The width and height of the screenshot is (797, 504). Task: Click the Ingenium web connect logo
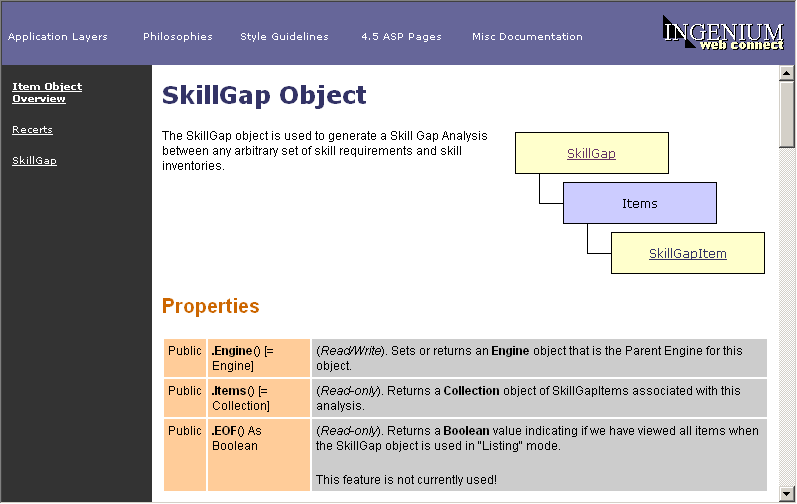[723, 33]
